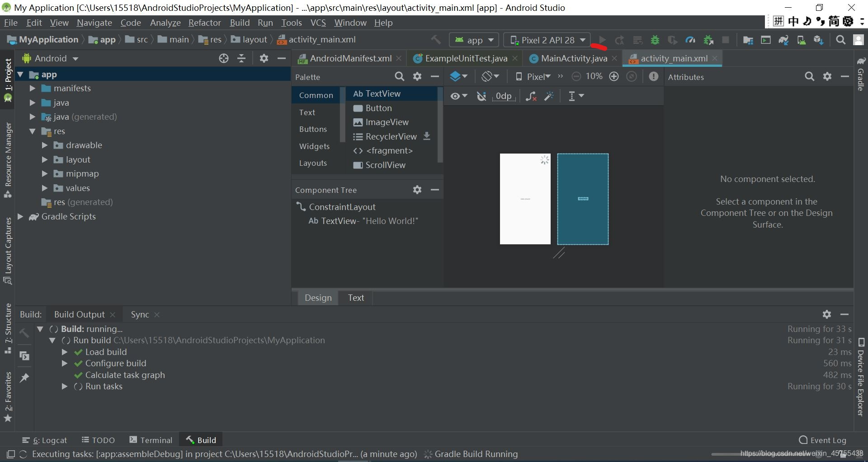Open the Terminal tool window
This screenshot has width=868, height=462.
pyautogui.click(x=151, y=440)
